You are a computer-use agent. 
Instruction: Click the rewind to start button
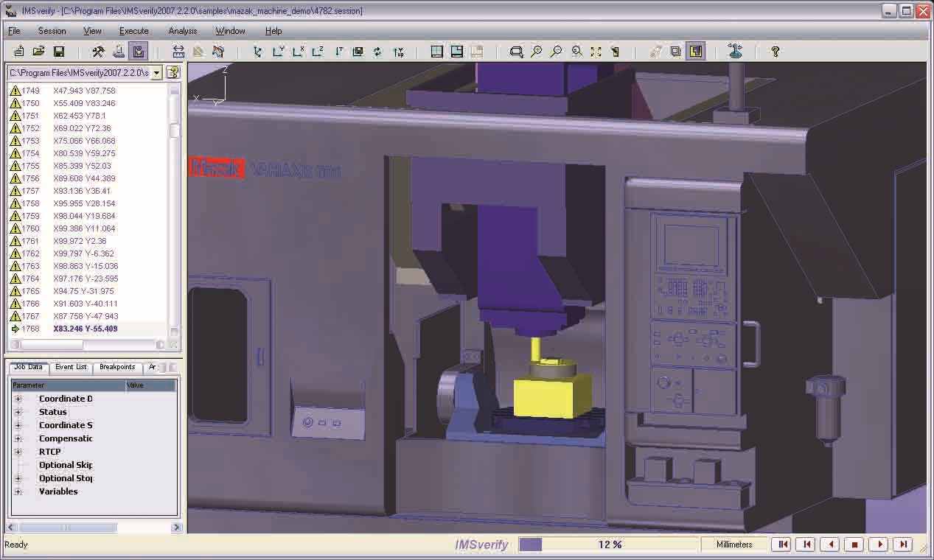click(x=782, y=545)
